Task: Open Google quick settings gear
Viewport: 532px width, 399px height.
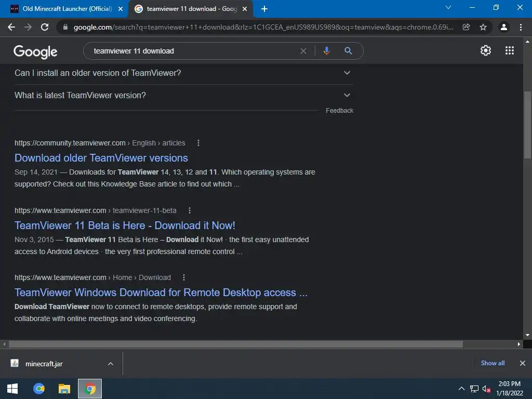Action: 486,50
